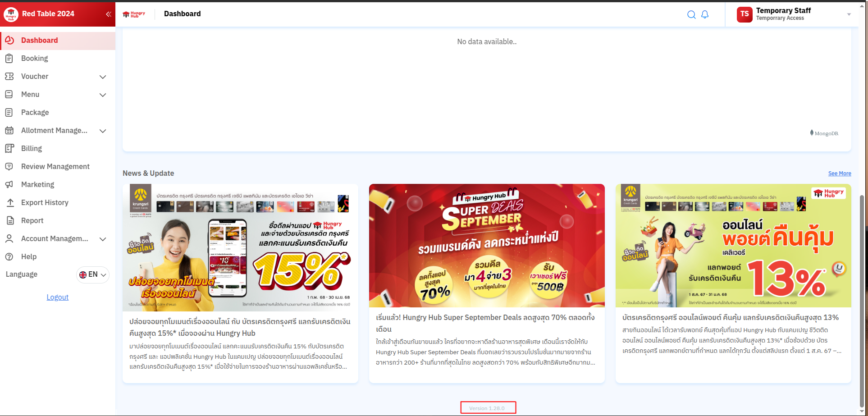The height and width of the screenshot is (416, 868).
Task: Open the EN language dropdown
Action: 93,274
